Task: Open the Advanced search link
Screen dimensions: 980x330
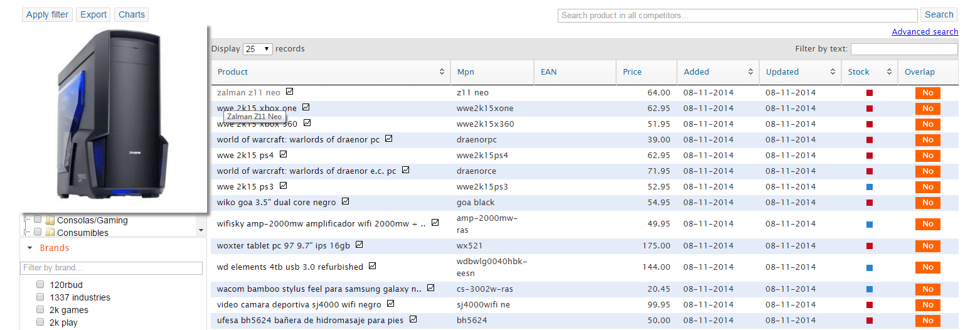Action: coord(925,32)
